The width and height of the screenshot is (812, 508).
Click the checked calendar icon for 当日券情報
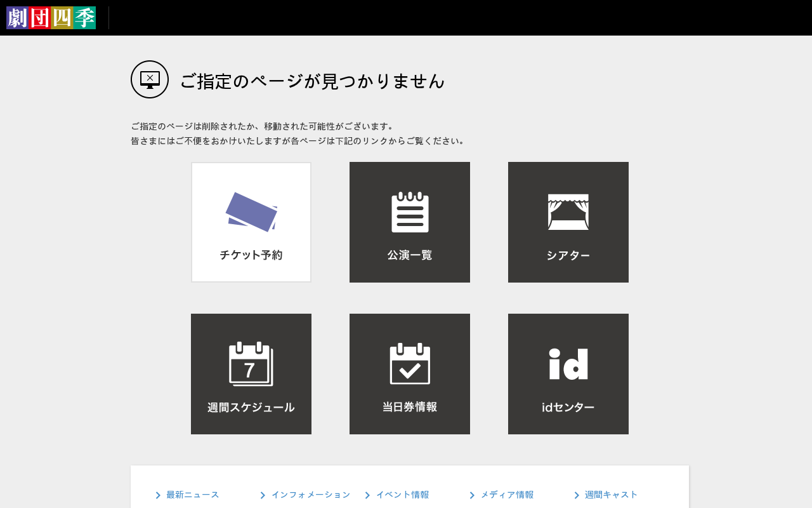(x=410, y=364)
